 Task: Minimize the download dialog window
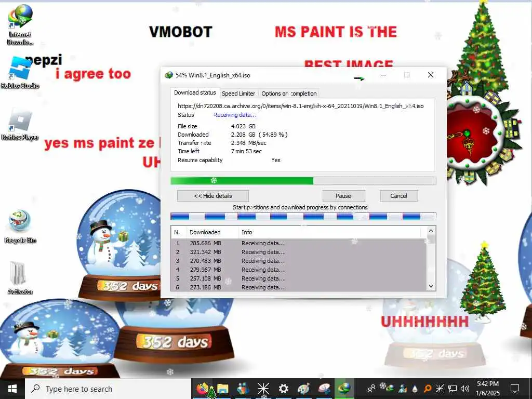pyautogui.click(x=383, y=75)
